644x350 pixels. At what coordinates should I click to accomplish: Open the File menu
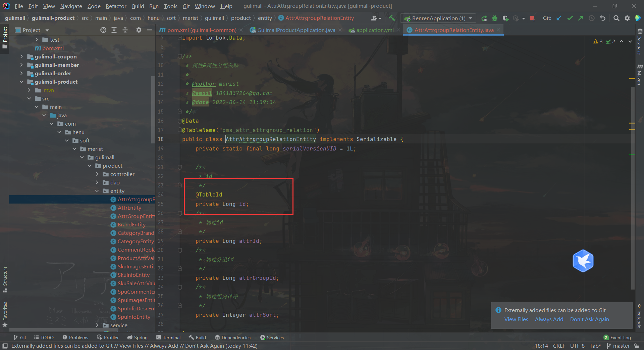[19, 6]
